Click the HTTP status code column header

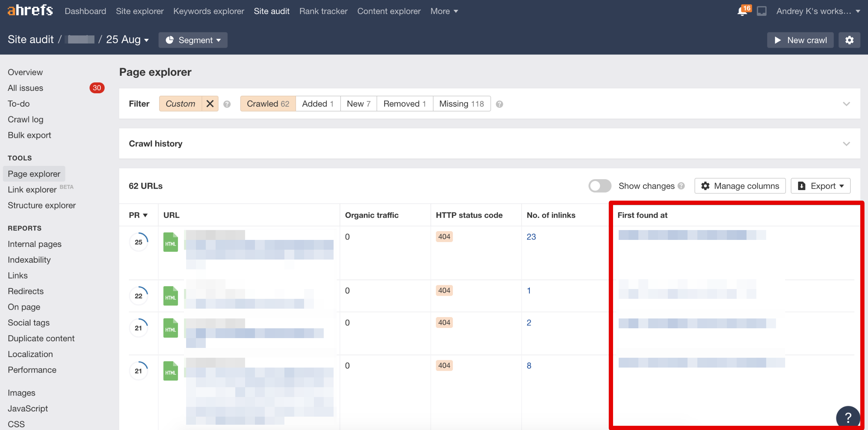coord(469,215)
